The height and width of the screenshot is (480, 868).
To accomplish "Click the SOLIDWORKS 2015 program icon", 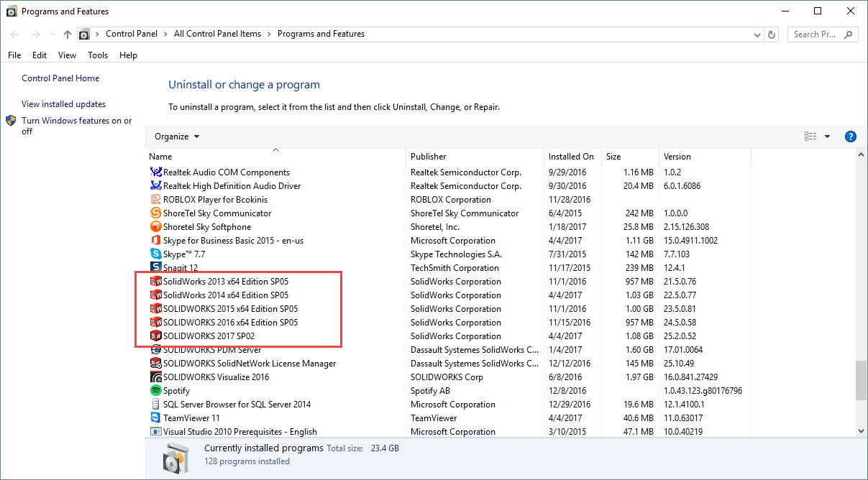I will tap(156, 309).
